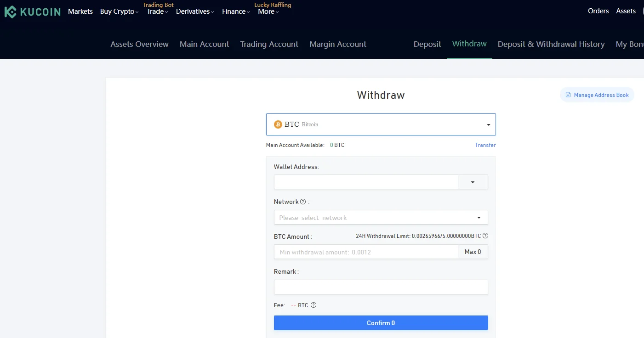644x338 pixels.
Task: Click the Wallet Address input field
Action: (366, 182)
